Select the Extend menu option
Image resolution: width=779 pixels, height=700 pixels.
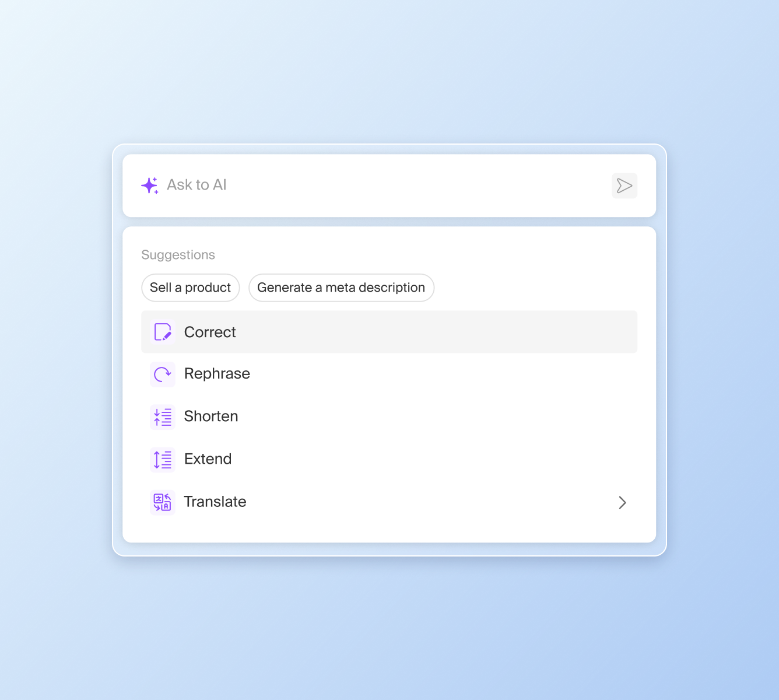click(389, 459)
